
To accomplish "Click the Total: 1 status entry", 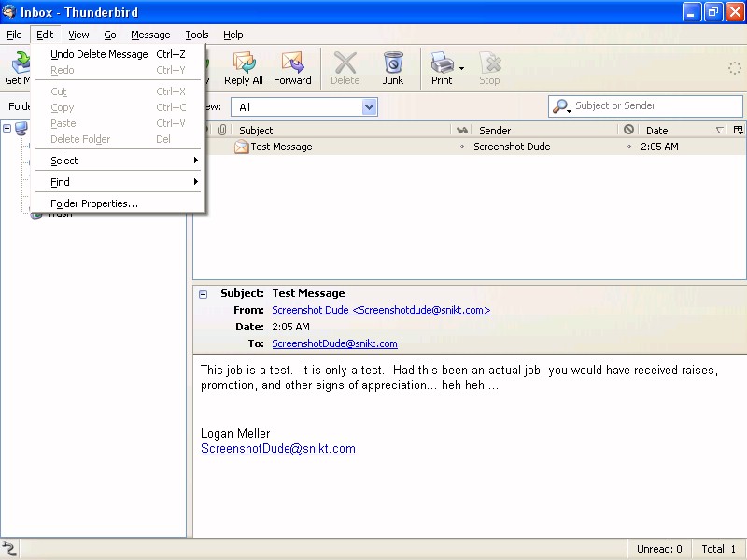I will point(718,549).
